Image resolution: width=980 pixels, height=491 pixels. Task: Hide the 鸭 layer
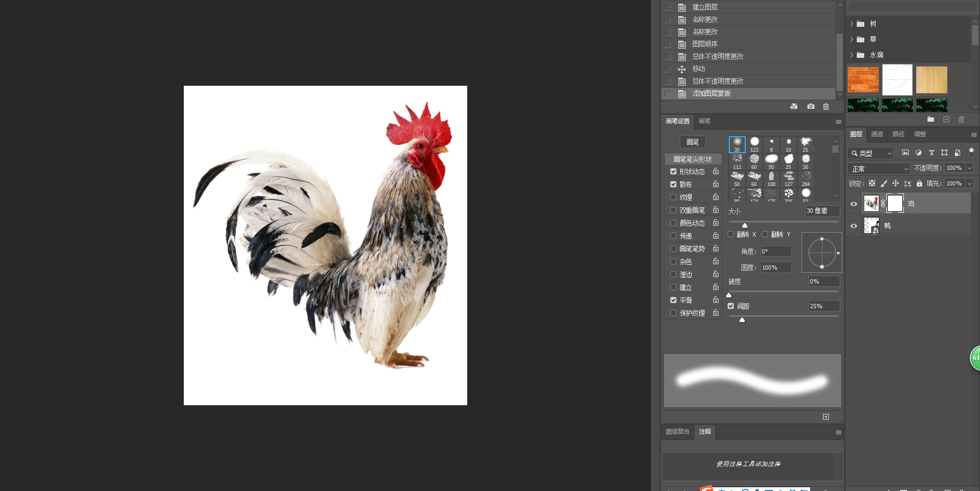854,226
